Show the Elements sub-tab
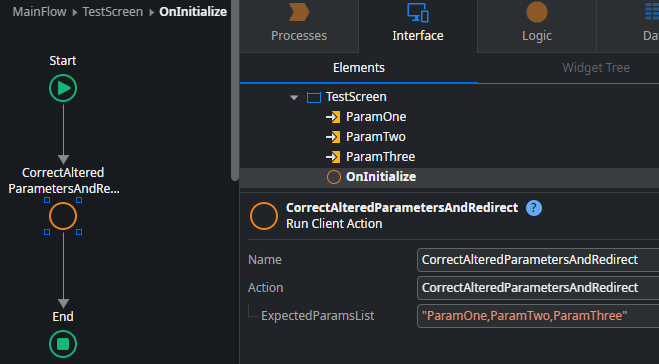 pyautogui.click(x=358, y=68)
